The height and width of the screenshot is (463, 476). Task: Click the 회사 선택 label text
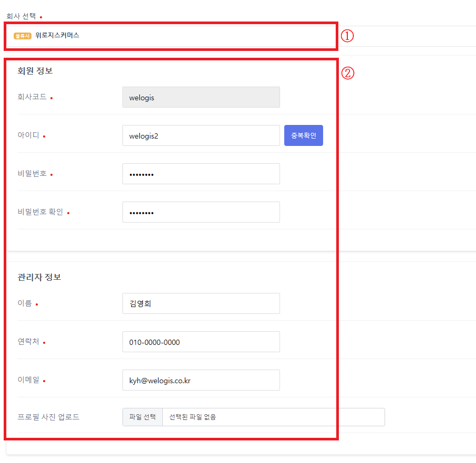coord(21,16)
